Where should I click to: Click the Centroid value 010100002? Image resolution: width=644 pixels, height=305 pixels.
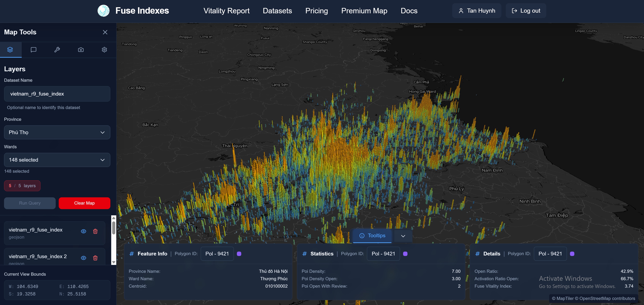276,286
